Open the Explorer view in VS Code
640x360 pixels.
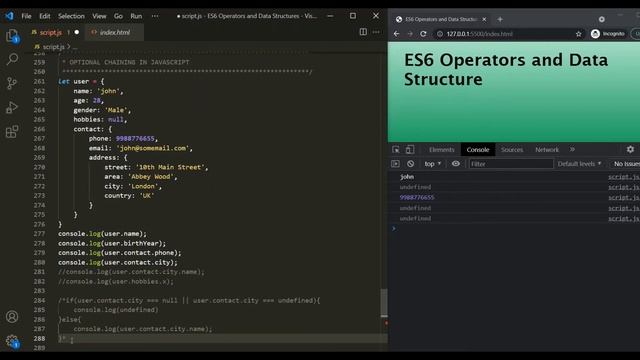point(12,36)
